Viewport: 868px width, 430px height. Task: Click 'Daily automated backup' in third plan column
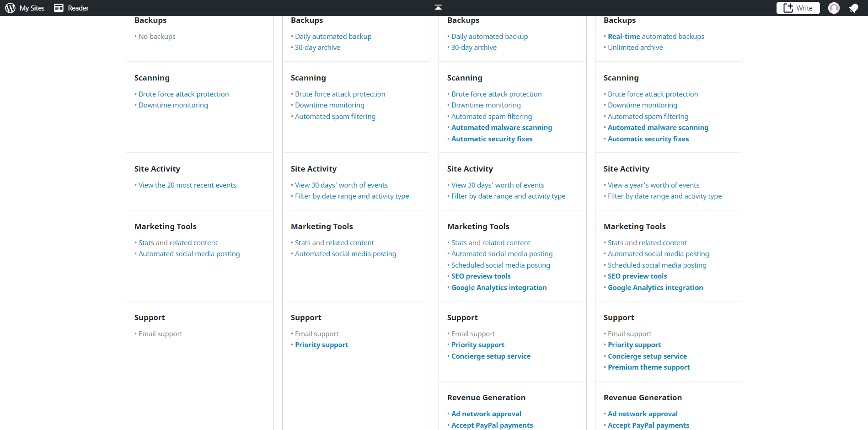[x=489, y=37]
